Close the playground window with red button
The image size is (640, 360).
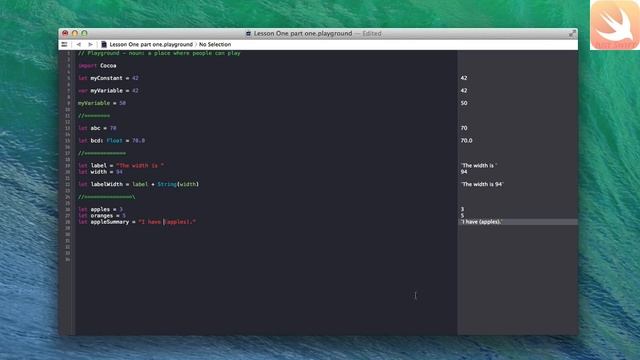click(65, 33)
